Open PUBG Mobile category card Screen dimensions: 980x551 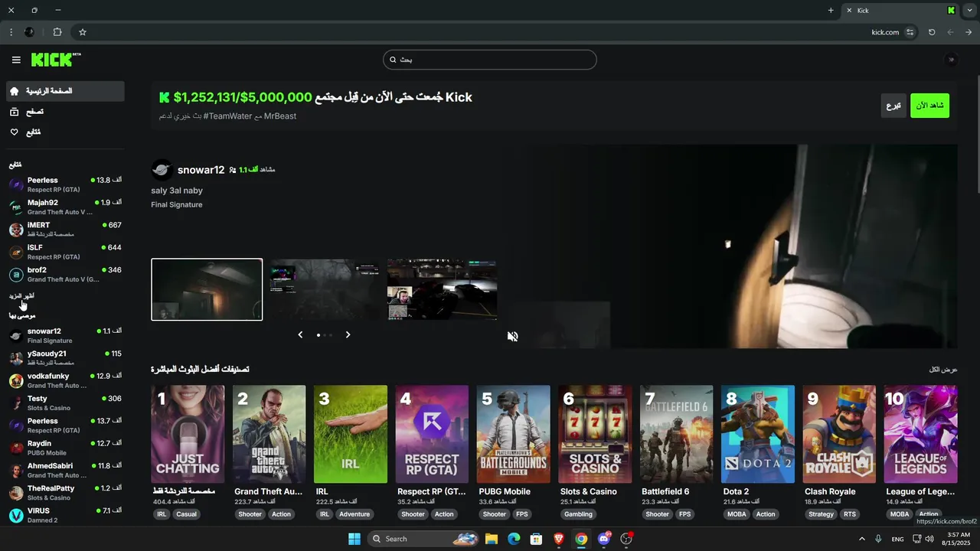(x=513, y=434)
